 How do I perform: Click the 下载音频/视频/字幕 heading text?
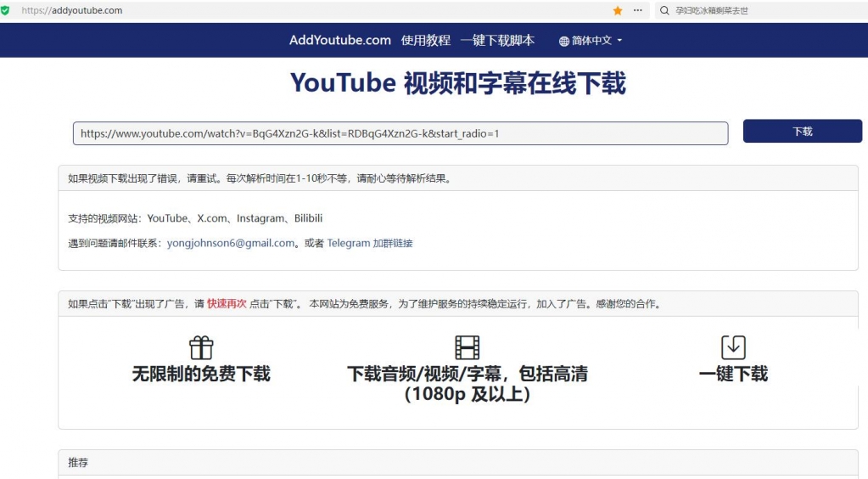point(467,384)
